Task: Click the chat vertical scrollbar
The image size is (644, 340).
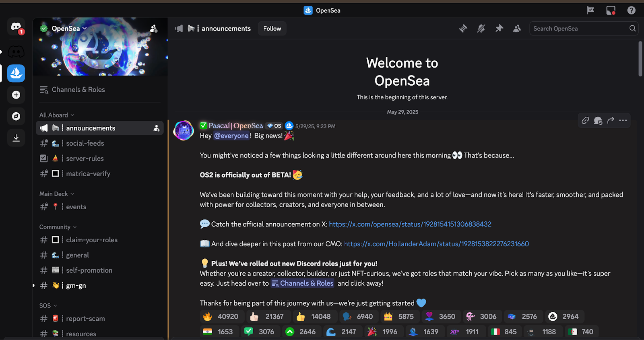Action: coord(640,59)
